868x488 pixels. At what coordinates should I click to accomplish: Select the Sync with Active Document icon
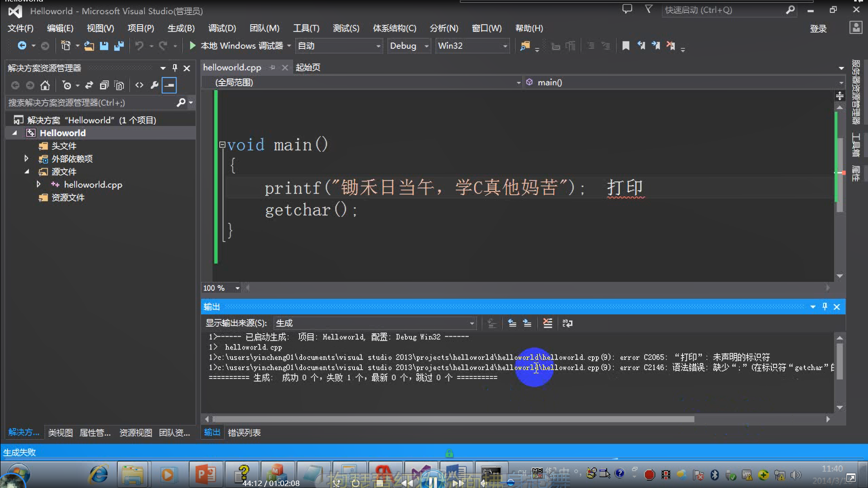click(x=90, y=85)
